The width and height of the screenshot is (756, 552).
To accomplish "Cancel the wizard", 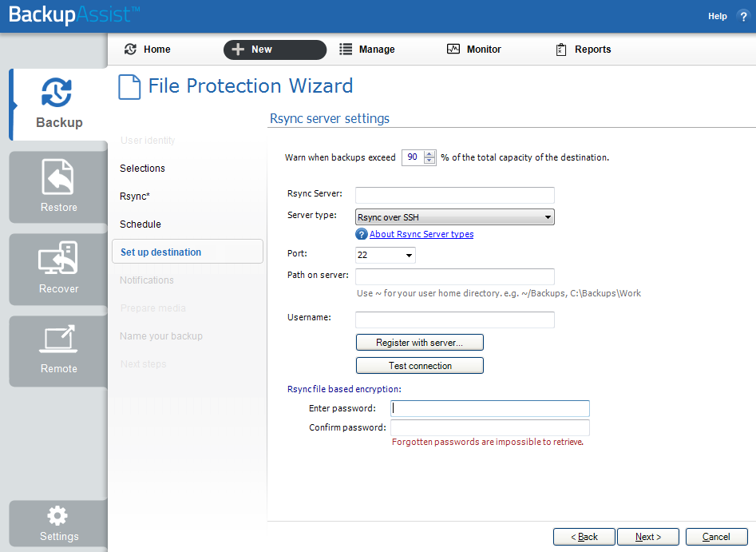I will click(x=716, y=537).
